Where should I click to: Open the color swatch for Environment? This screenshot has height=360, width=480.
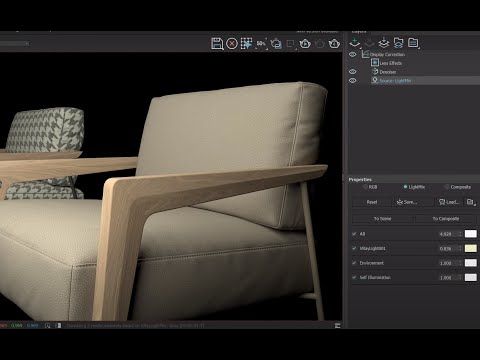point(471,263)
